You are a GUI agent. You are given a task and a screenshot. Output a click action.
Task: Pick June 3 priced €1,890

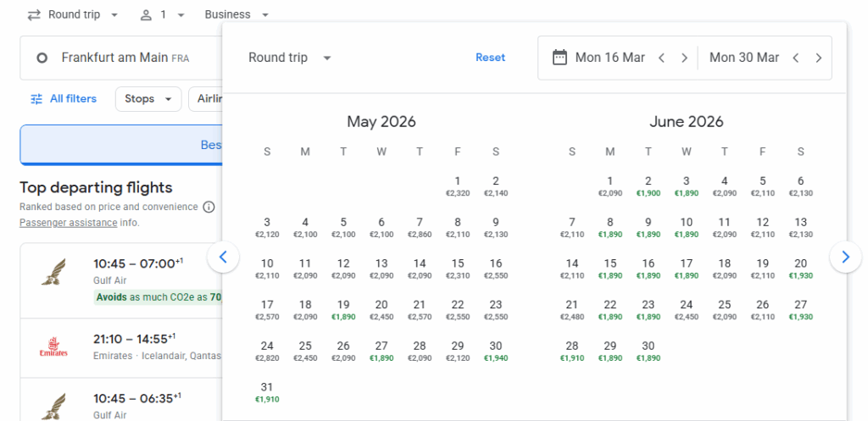pos(687,186)
